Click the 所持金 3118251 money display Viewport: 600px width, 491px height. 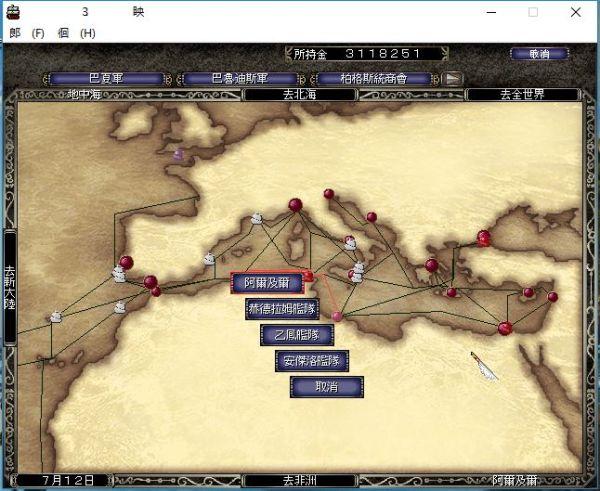pos(366,54)
